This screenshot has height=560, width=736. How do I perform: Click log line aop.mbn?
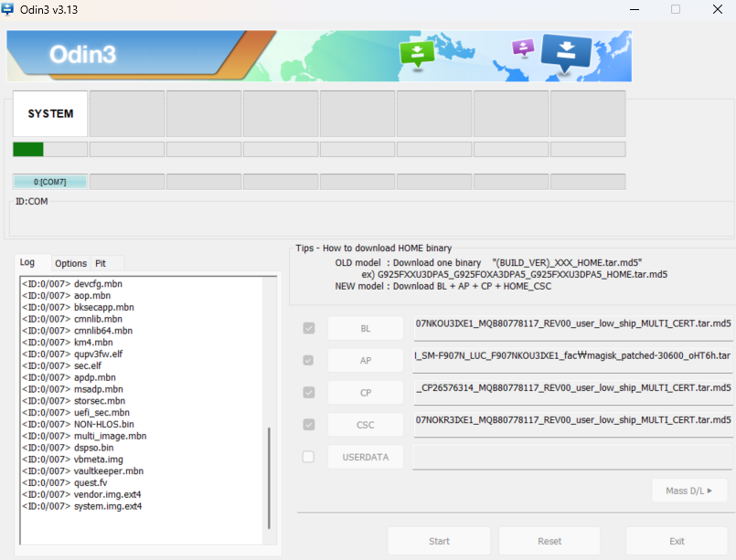tap(66, 295)
